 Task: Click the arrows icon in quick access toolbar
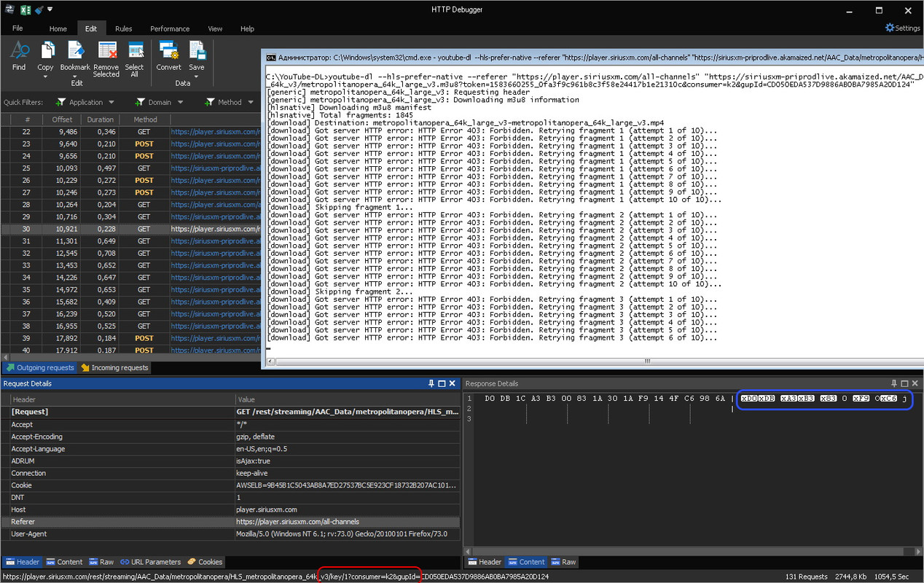pos(9,10)
